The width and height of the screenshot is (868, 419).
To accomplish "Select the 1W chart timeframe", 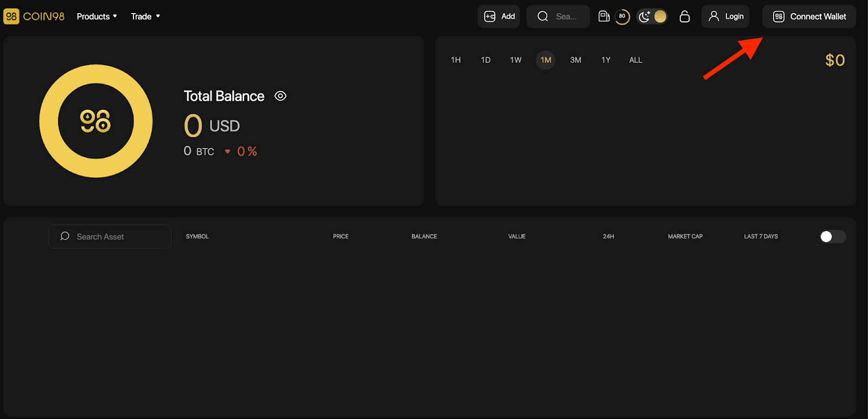I will click(x=515, y=60).
